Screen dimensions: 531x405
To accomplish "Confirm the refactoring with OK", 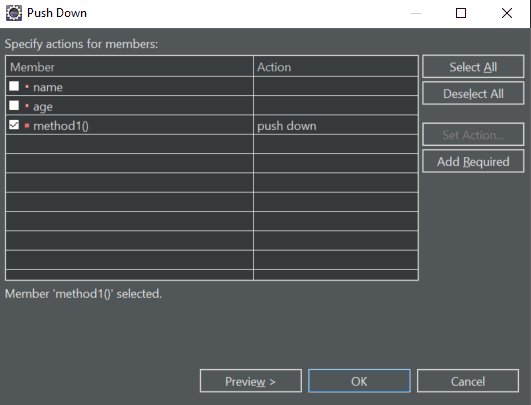I will 359,381.
